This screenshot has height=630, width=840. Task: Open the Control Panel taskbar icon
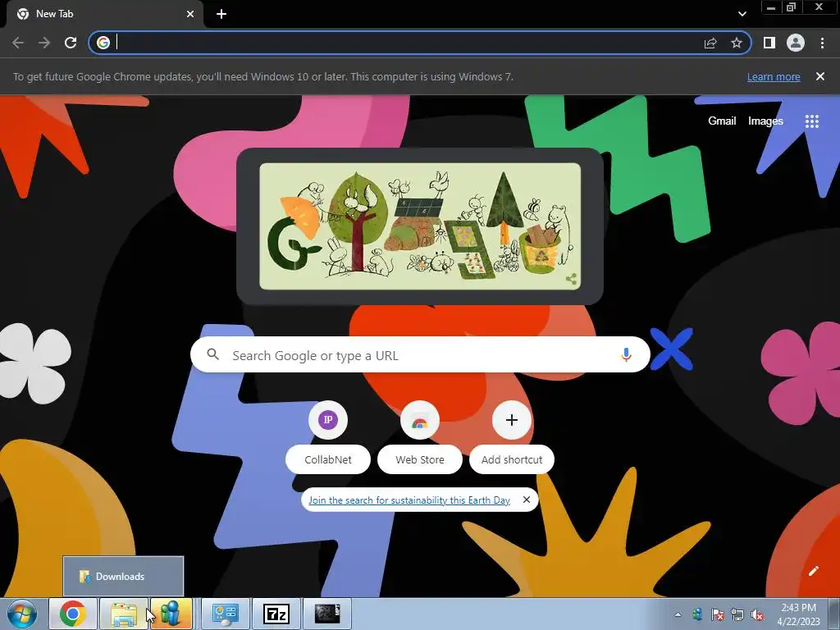(x=226, y=614)
